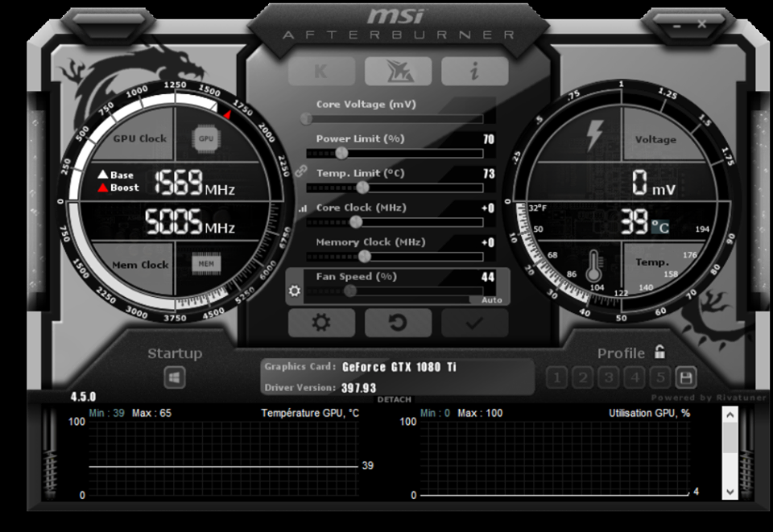Click the lightning bolt voltage icon

[595, 135]
